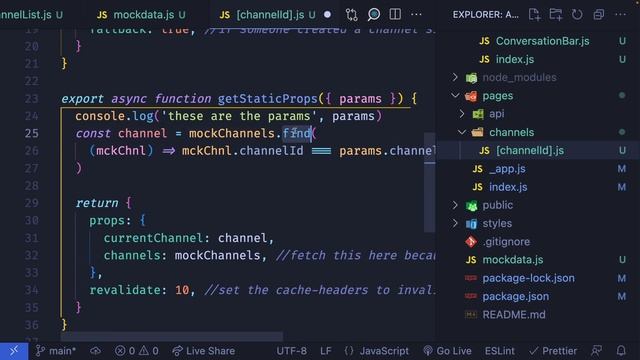Screen dimensions: 640x360
Task: Open package-lock.json file
Action: 529,278
